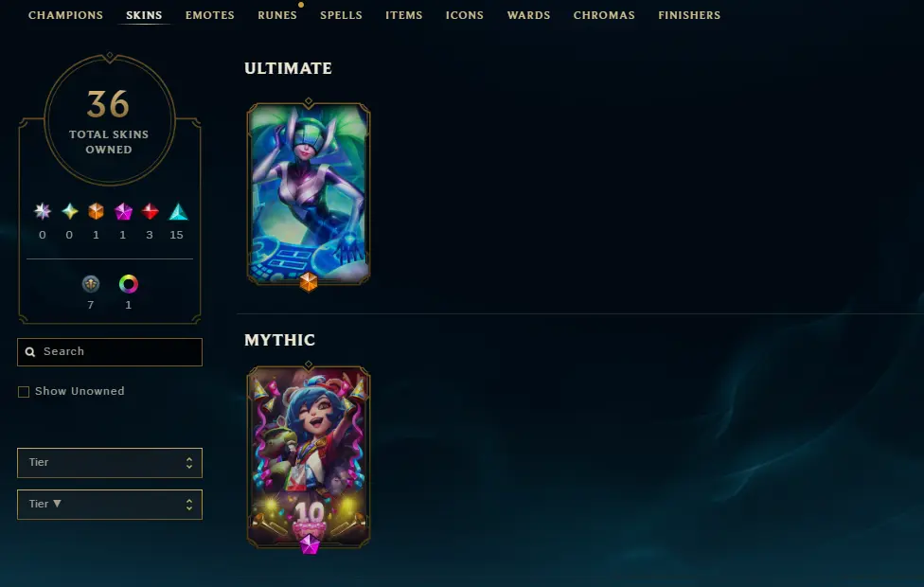This screenshot has width=924, height=587.
Task: Click the orange Ultimate tier gem icon
Action: [x=96, y=211]
